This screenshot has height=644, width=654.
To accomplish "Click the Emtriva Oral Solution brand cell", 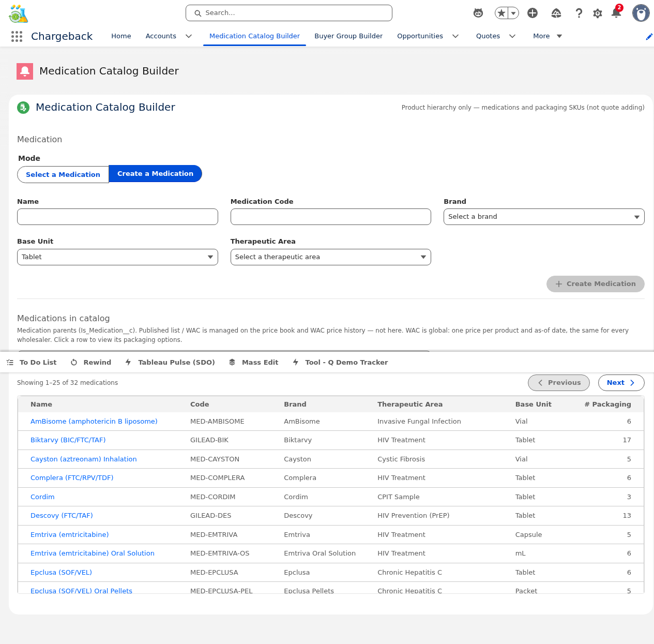I will tap(320, 553).
